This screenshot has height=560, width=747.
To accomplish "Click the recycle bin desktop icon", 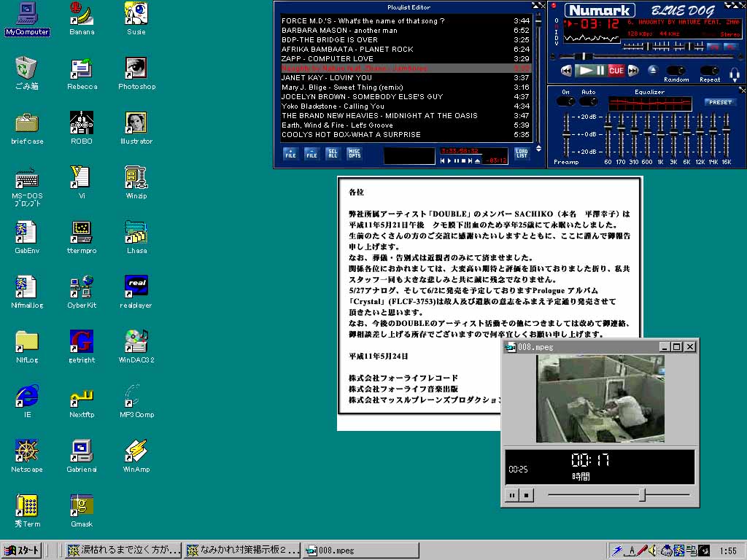I will tap(27, 74).
